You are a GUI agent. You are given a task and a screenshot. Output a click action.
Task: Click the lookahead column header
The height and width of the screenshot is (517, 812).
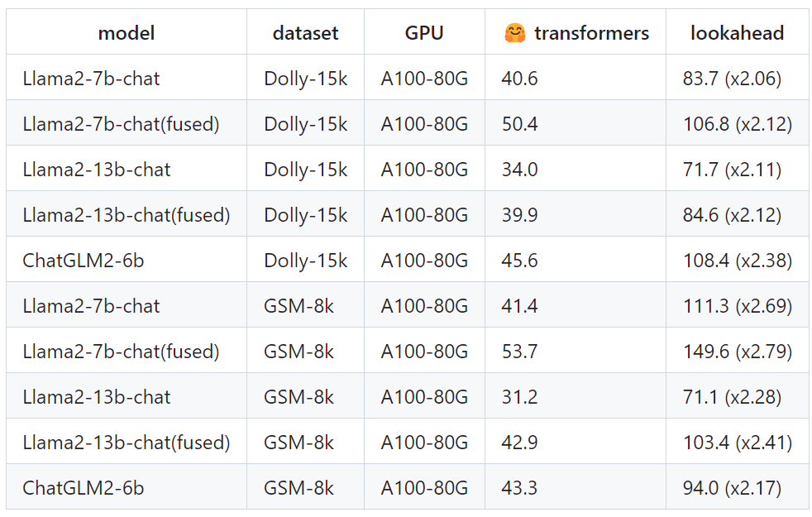click(x=737, y=32)
